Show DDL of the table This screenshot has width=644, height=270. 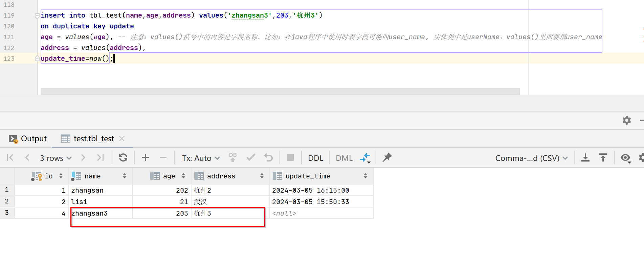[x=316, y=158]
